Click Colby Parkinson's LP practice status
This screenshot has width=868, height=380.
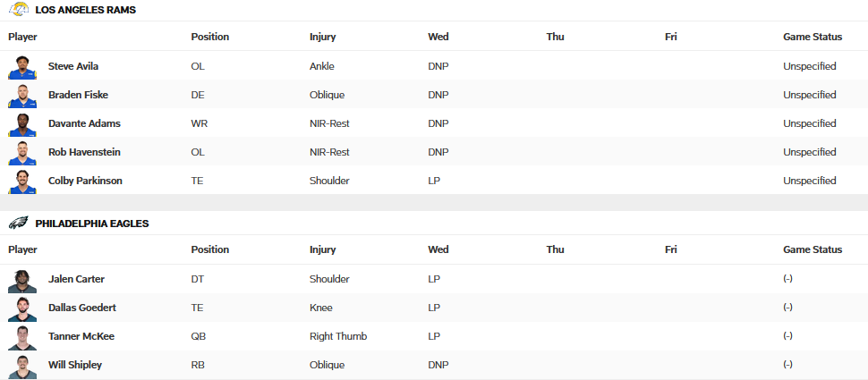[434, 181]
